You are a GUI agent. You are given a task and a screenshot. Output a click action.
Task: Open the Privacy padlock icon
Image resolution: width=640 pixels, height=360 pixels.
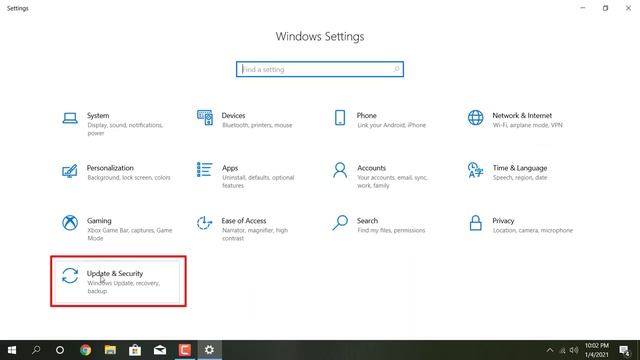pyautogui.click(x=476, y=223)
